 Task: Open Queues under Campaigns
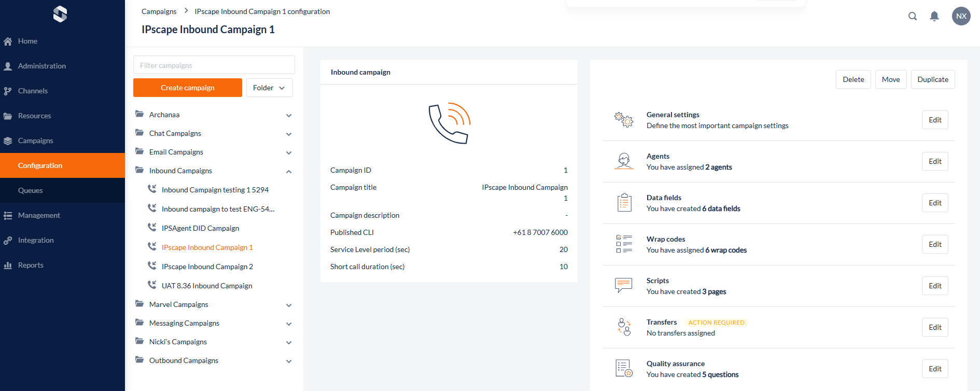(62, 190)
